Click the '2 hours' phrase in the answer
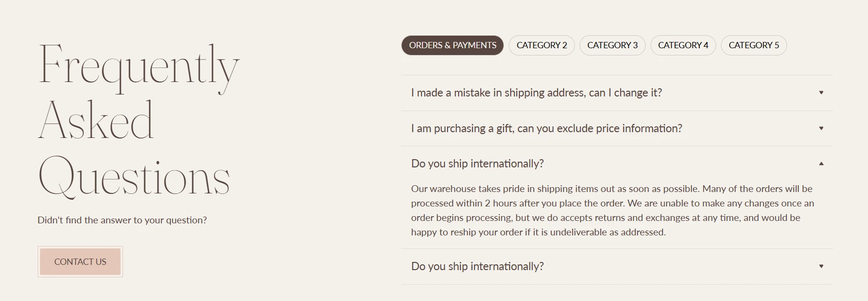868x301 pixels. [501, 203]
